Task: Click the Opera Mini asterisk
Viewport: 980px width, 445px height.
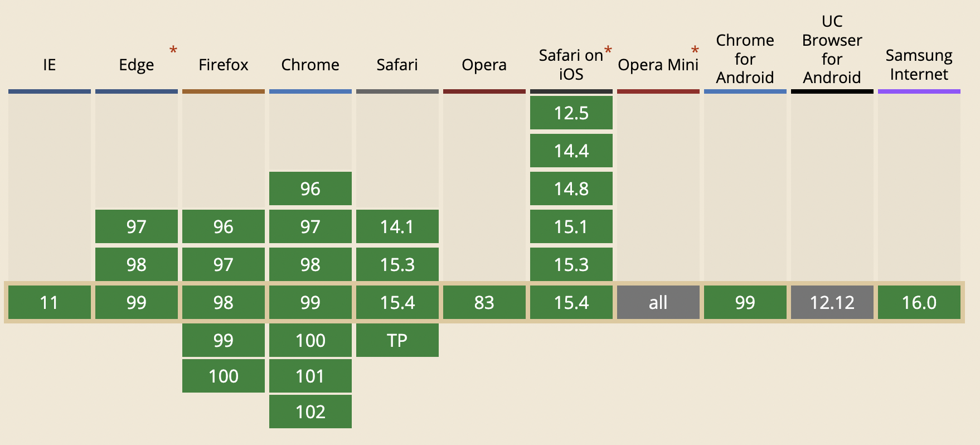Action: click(x=695, y=50)
